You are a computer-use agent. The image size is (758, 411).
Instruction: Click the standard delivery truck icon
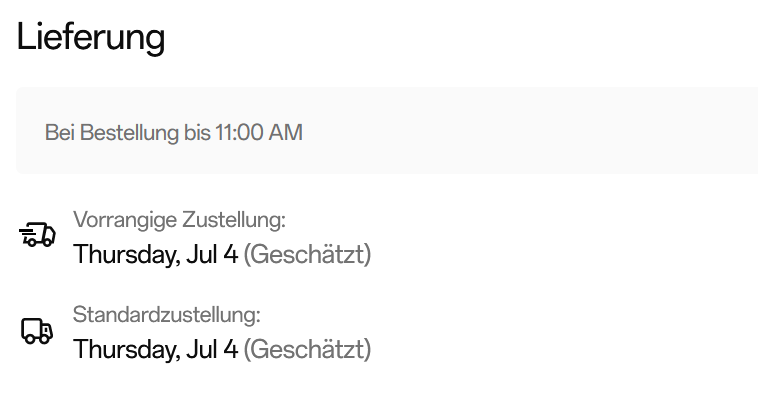[x=37, y=331]
